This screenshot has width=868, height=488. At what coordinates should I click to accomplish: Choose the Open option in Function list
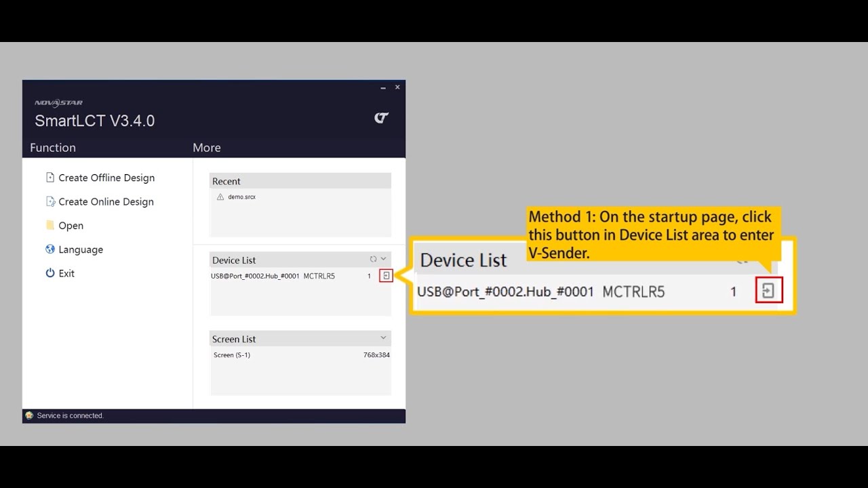(64, 226)
